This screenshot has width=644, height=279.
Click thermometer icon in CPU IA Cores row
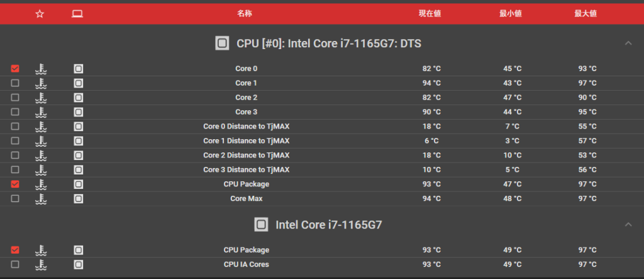pos(41,265)
